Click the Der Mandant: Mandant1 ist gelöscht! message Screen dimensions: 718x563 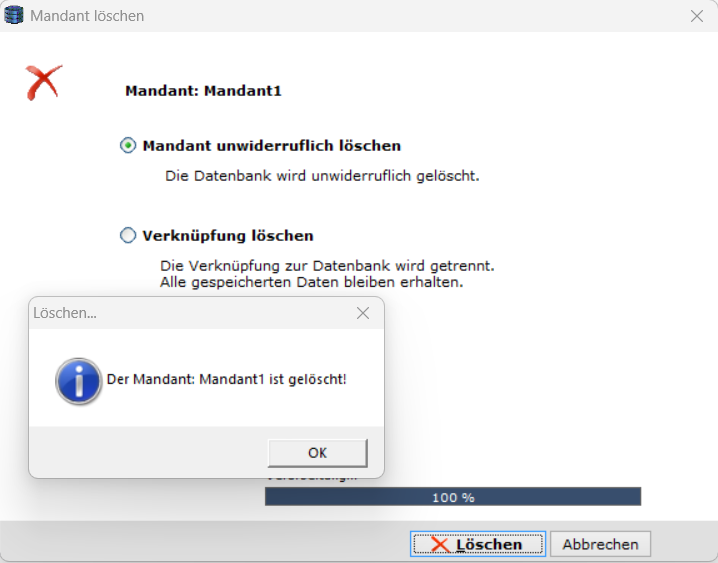tap(227, 379)
